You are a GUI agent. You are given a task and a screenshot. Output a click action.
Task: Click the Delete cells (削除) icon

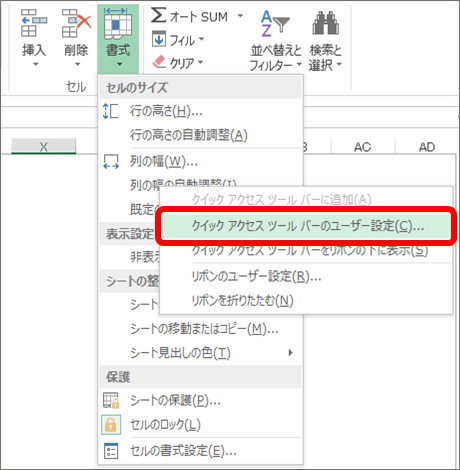(76, 23)
